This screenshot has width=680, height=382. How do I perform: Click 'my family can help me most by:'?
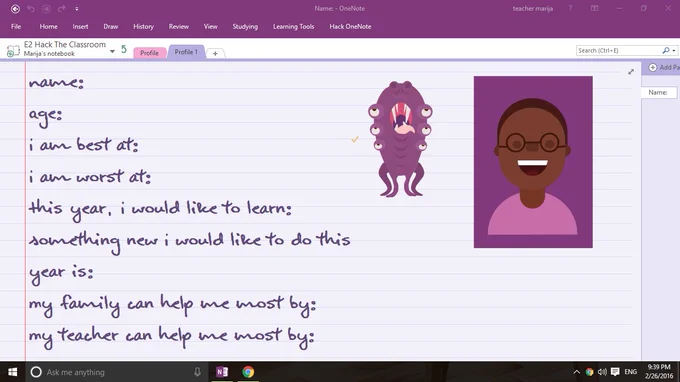click(172, 305)
